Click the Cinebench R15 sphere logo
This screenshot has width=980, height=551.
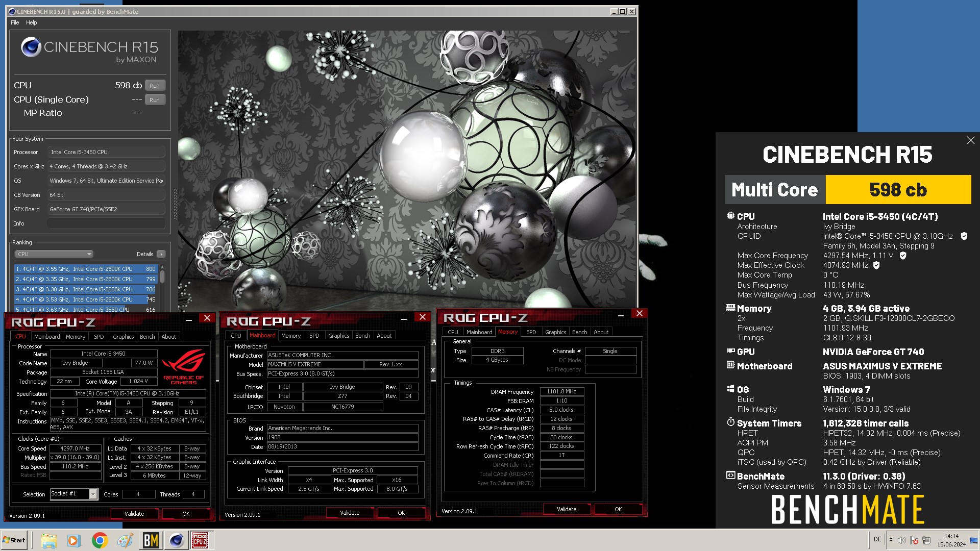tap(31, 47)
